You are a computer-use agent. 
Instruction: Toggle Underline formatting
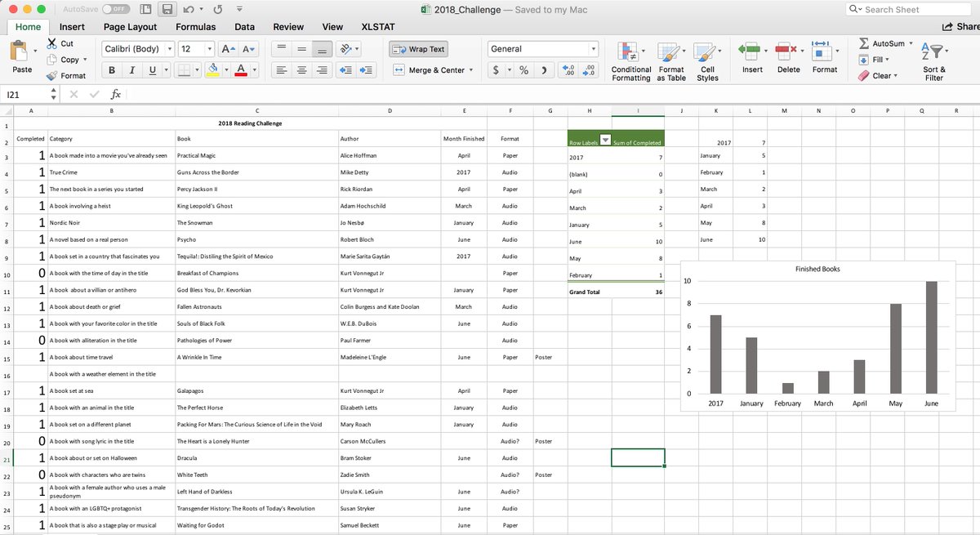coord(152,70)
